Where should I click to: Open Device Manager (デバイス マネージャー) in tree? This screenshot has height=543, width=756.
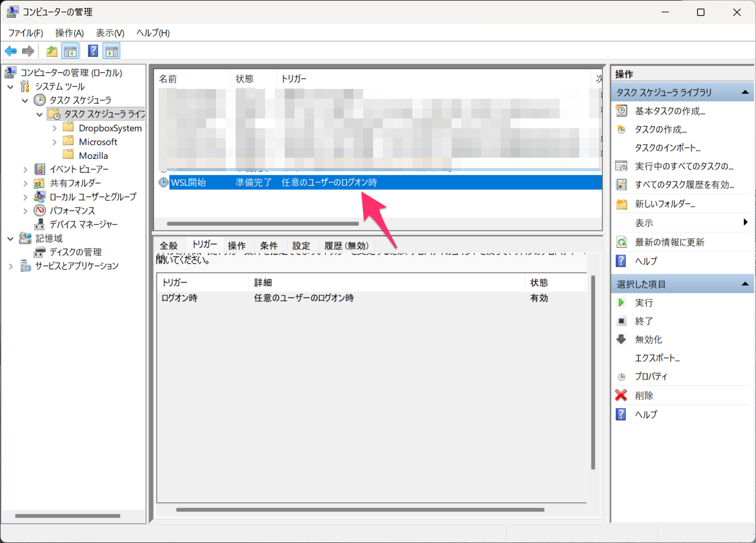pyautogui.click(x=83, y=225)
